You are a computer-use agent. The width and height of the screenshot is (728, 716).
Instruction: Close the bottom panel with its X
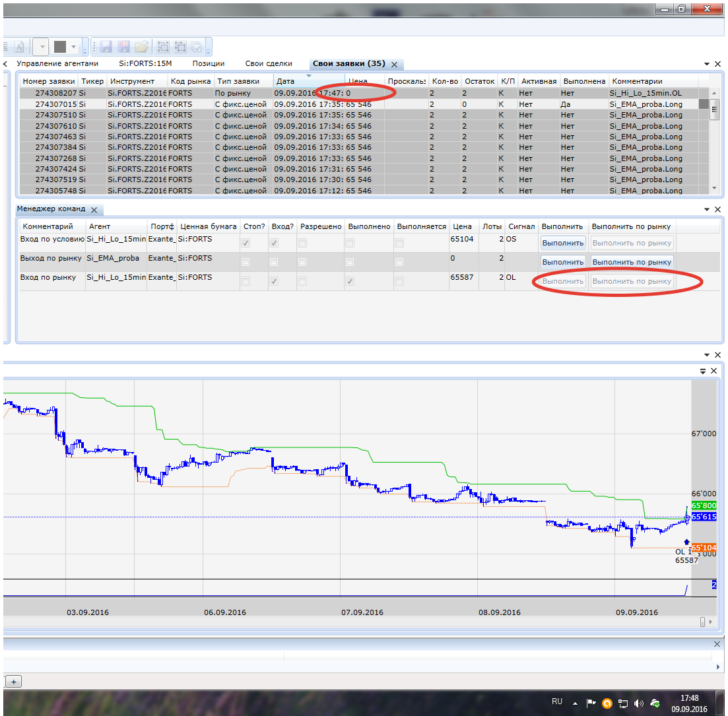[717, 644]
